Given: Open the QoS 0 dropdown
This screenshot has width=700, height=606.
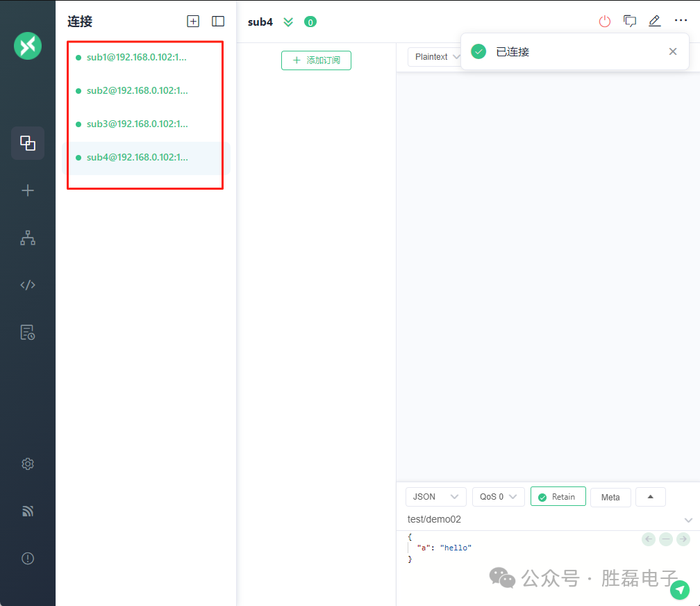Looking at the screenshot, I should 498,497.
